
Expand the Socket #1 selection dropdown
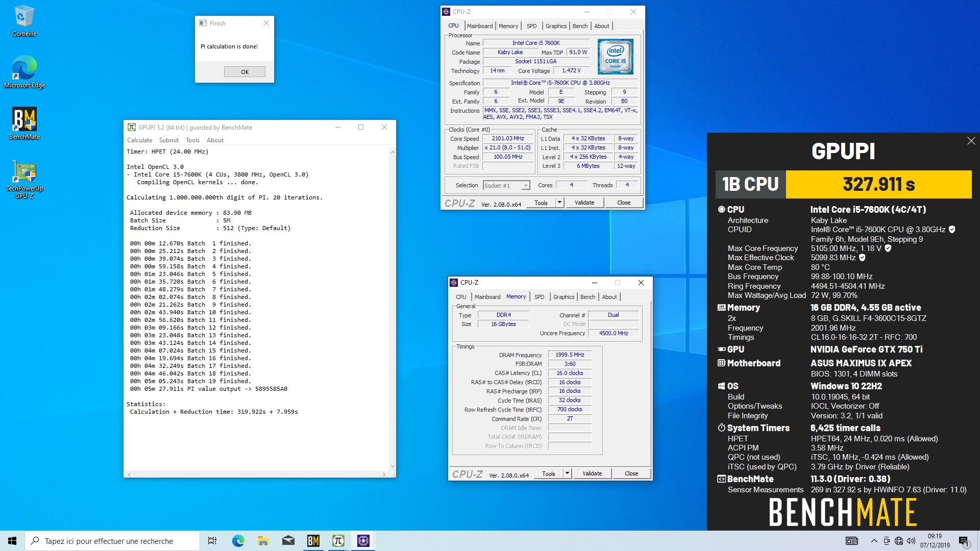[x=526, y=186]
